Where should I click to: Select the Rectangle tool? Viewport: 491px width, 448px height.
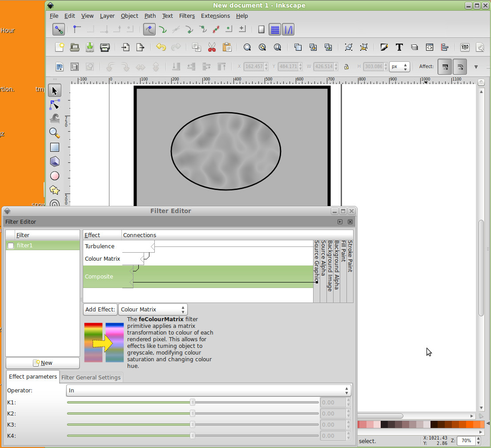54,147
